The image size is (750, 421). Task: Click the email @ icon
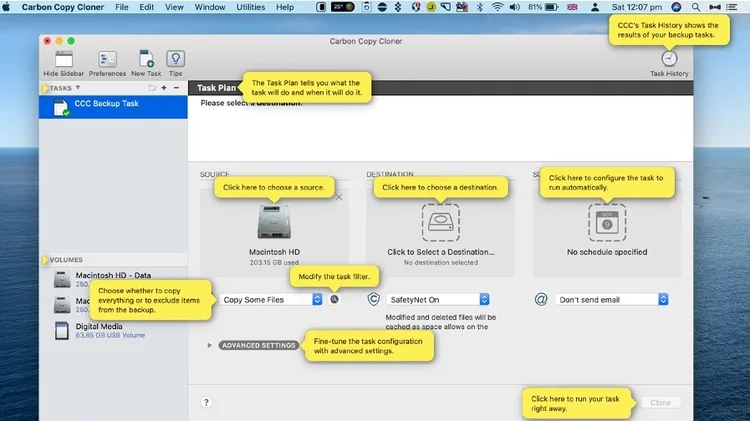(x=541, y=299)
